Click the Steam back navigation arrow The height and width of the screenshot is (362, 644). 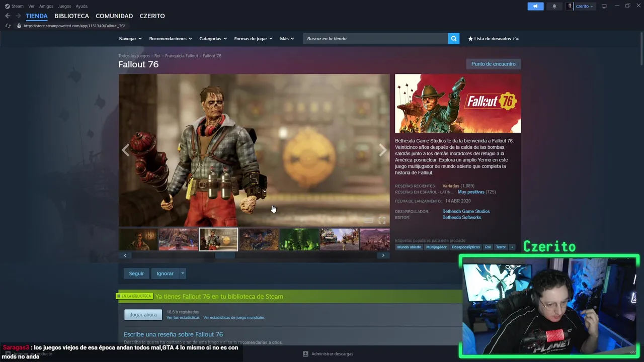pyautogui.click(x=8, y=16)
